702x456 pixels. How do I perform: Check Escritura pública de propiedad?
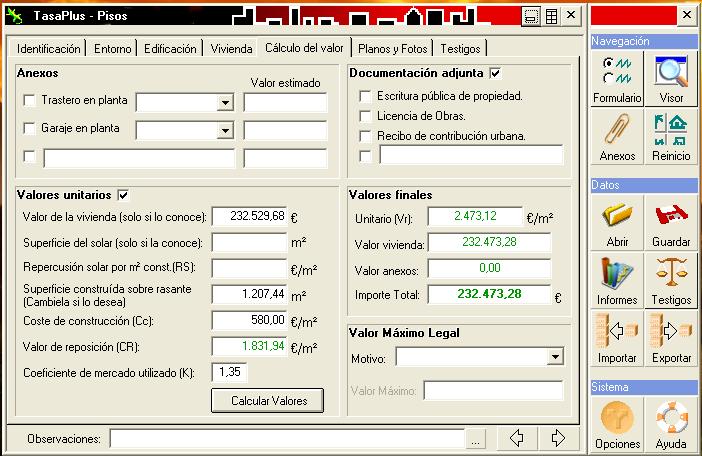point(365,96)
